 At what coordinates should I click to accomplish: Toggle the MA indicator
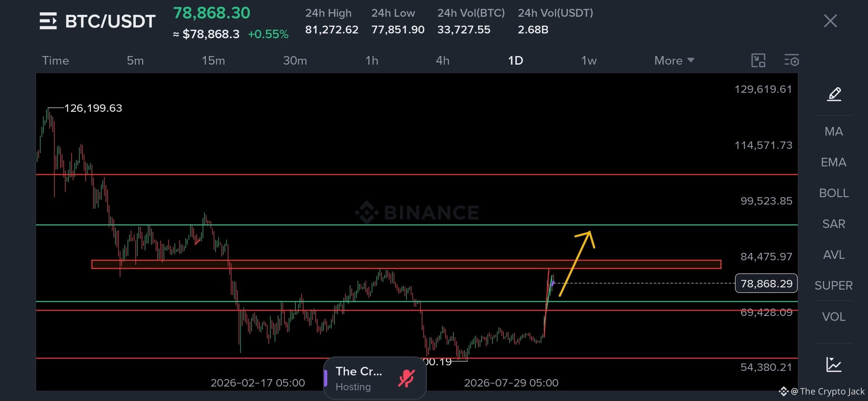click(834, 131)
